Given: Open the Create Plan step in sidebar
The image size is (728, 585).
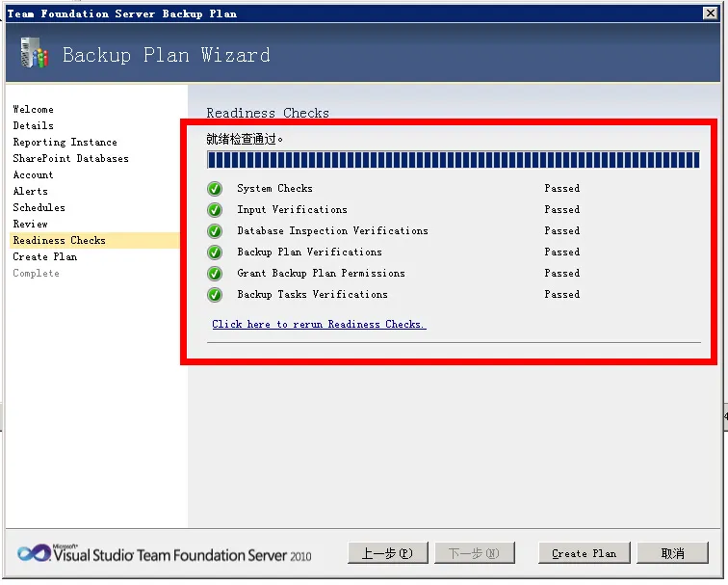Looking at the screenshot, I should (x=45, y=257).
